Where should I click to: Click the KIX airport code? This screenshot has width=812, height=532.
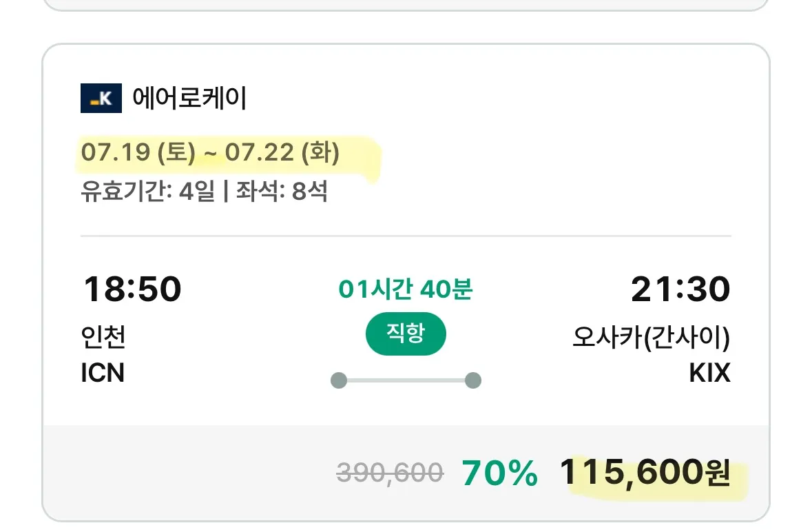[x=709, y=372]
